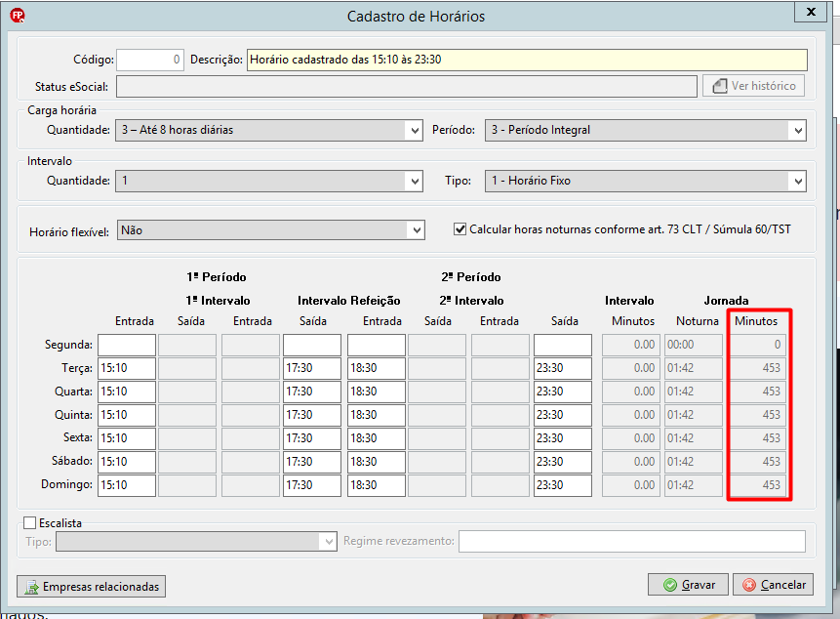This screenshot has width=840, height=619.
Task: Click the Jornada column heading
Action: click(x=726, y=301)
